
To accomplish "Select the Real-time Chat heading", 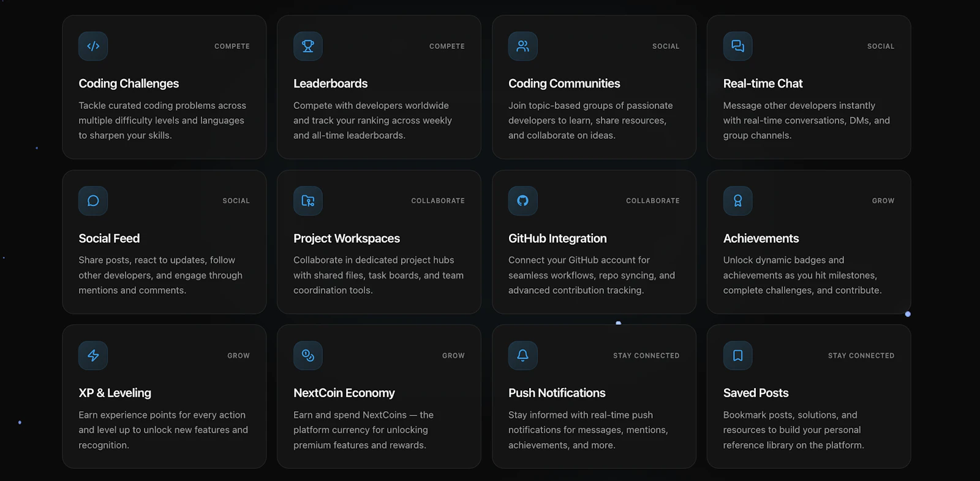I will point(763,83).
